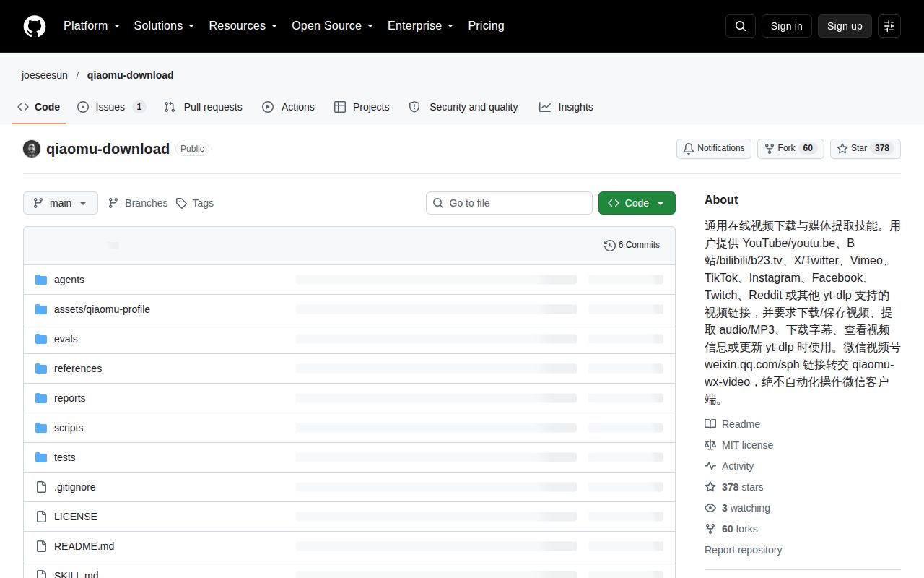This screenshot has height=578, width=924.
Task: Open the evals folder
Action: (x=66, y=339)
